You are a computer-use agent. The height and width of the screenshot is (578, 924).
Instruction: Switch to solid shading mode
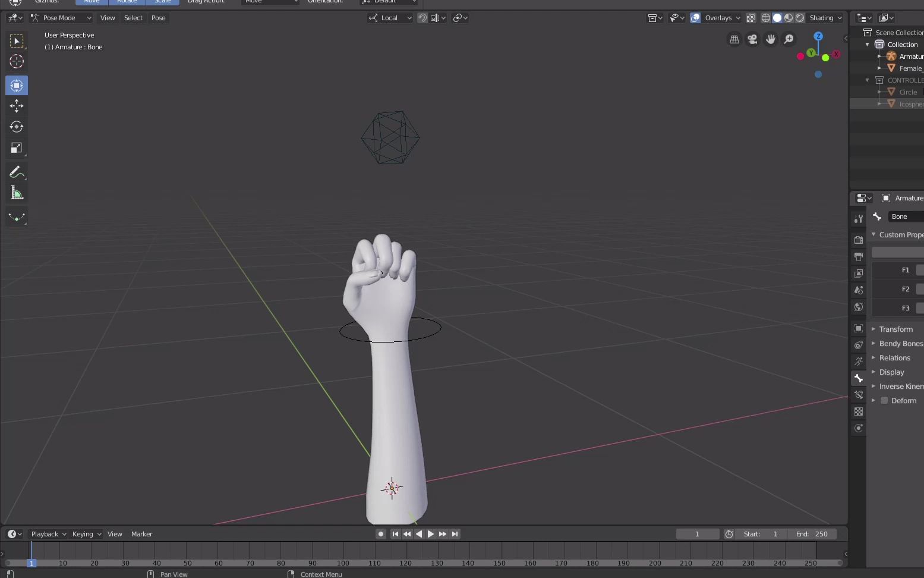click(x=777, y=18)
